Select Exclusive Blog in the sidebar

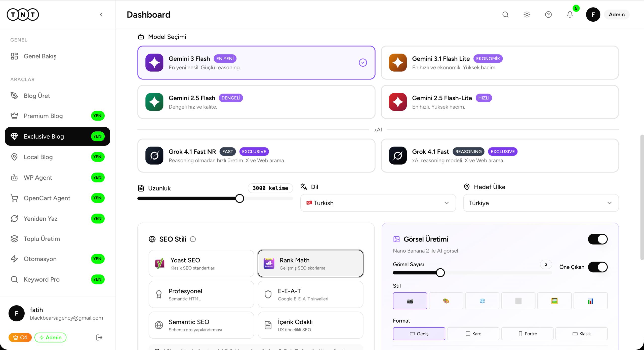(58, 136)
